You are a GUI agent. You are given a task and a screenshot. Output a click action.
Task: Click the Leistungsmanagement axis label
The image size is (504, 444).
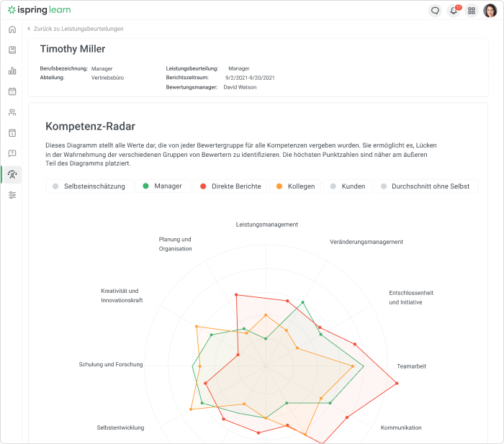pos(267,225)
